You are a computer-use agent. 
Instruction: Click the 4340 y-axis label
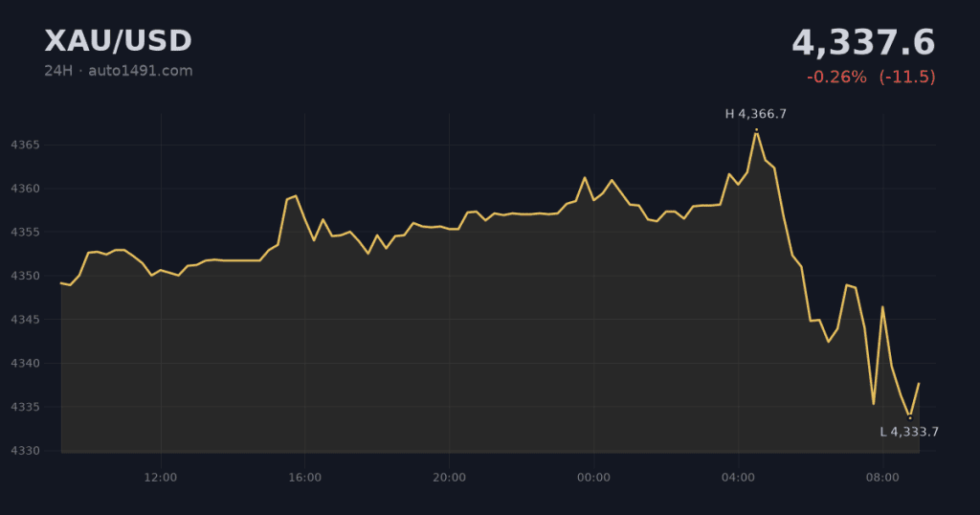25,364
